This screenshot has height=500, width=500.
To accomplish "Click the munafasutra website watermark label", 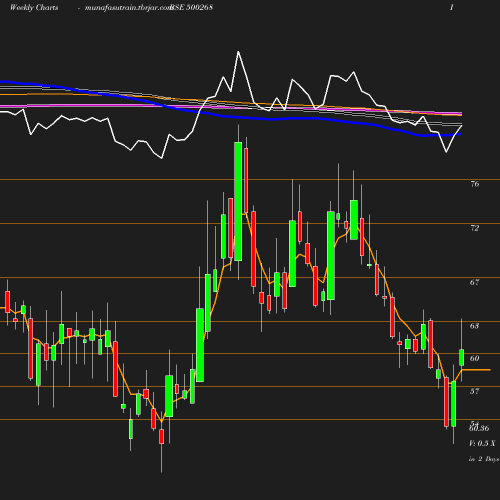I will [128, 8].
